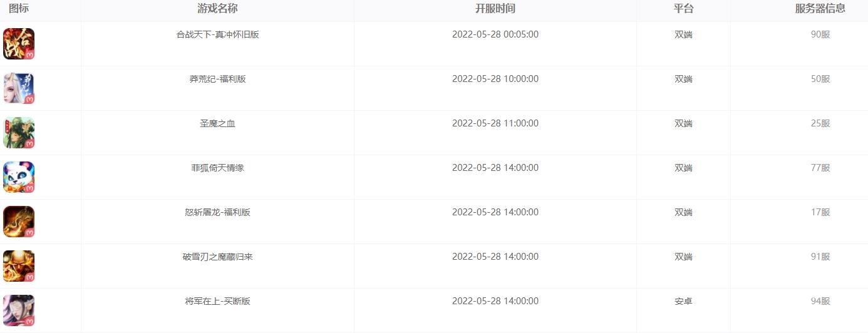This screenshot has height=333, width=868.
Task: Sort by the 开服时间 column header
Action: (495, 9)
